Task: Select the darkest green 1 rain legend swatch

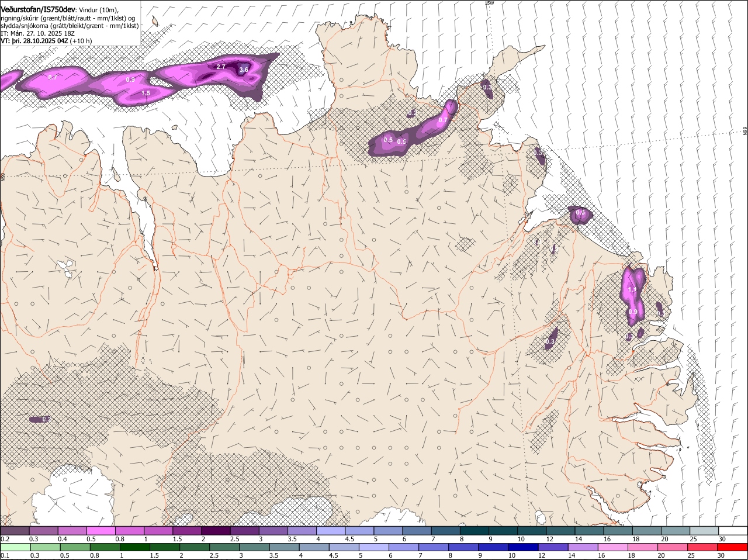Action: click(x=134, y=547)
